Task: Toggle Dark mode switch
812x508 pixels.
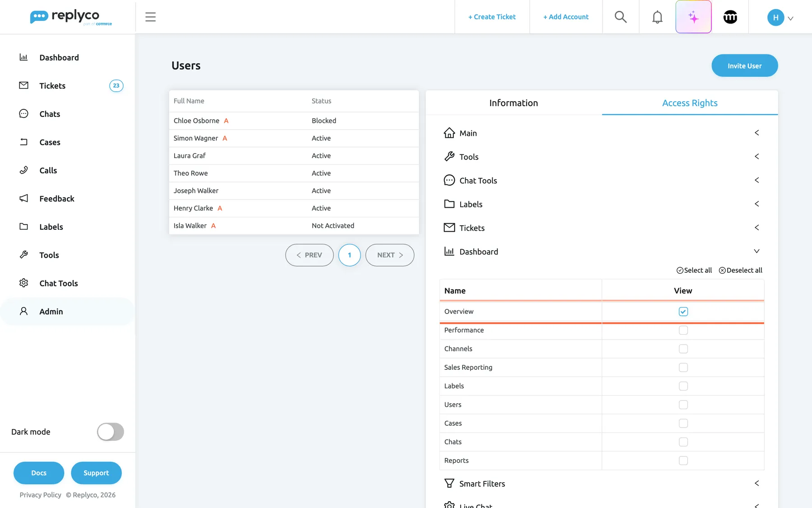Action: (x=111, y=432)
